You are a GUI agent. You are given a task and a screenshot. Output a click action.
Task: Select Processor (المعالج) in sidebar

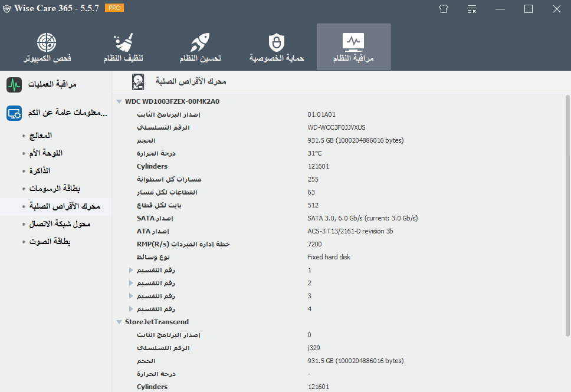coord(41,136)
